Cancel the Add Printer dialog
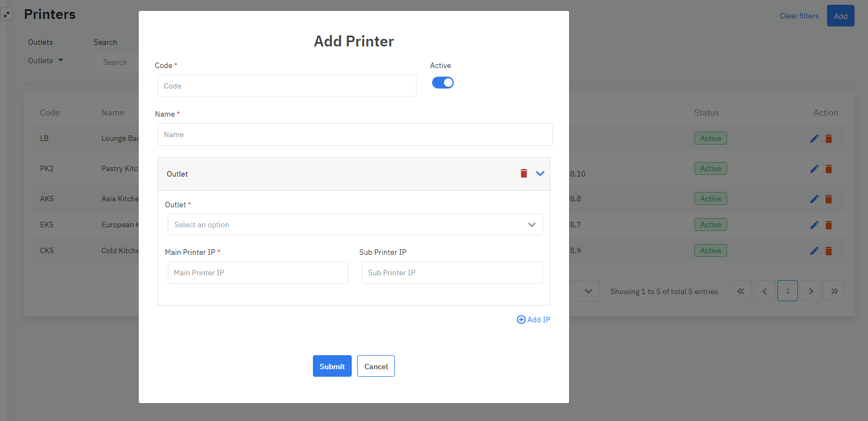Screen dimensions: 868x421 point(375,366)
